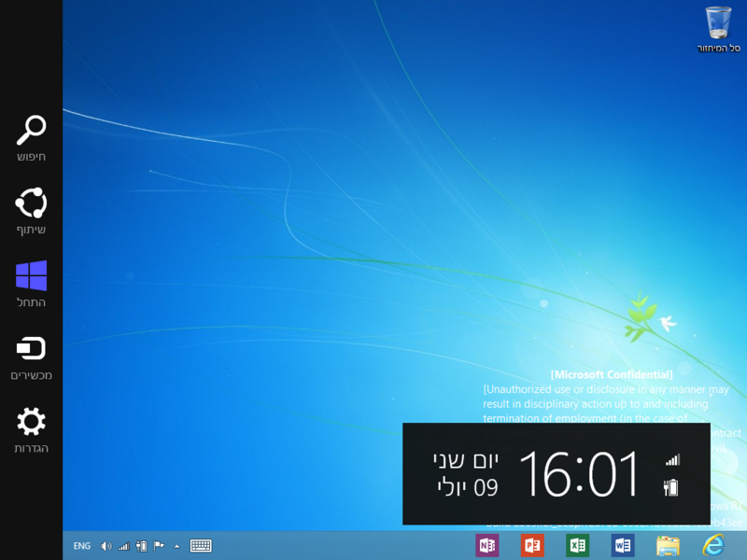This screenshot has width=747, height=560.
Task: Open Internet Explorer from the taskbar
Action: 713,545
